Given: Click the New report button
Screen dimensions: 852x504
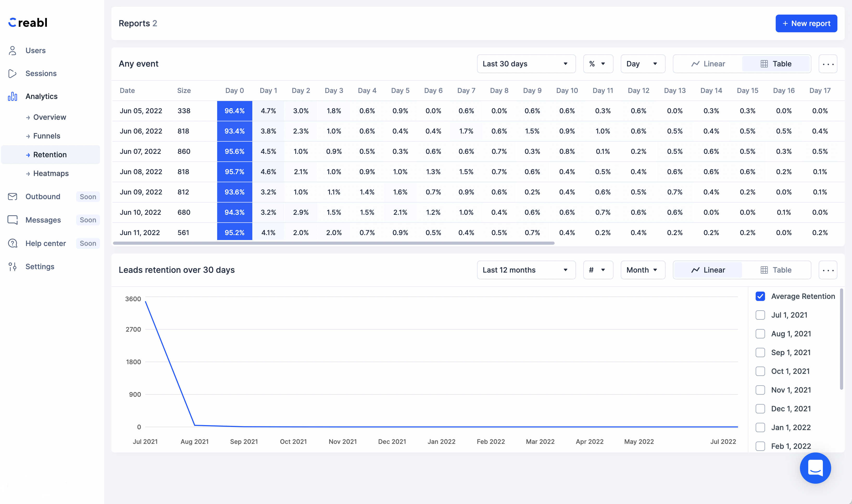Looking at the screenshot, I should [x=806, y=23].
